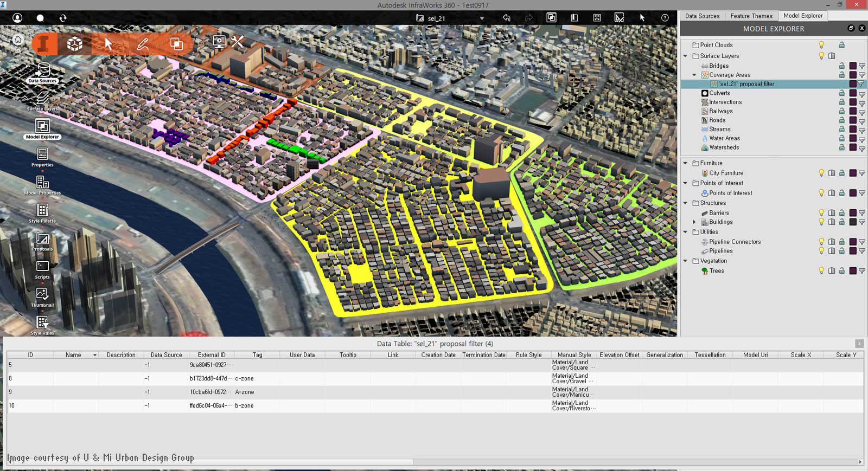This screenshot has height=471, width=868.
Task: Toggle lightbulb visibility for Buildings
Action: tap(821, 222)
